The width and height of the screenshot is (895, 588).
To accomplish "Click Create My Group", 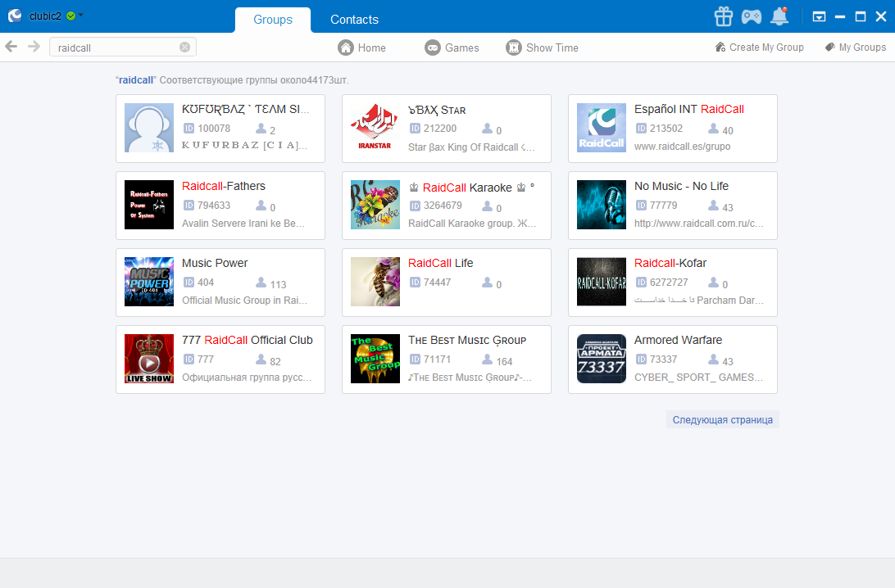I will click(760, 47).
